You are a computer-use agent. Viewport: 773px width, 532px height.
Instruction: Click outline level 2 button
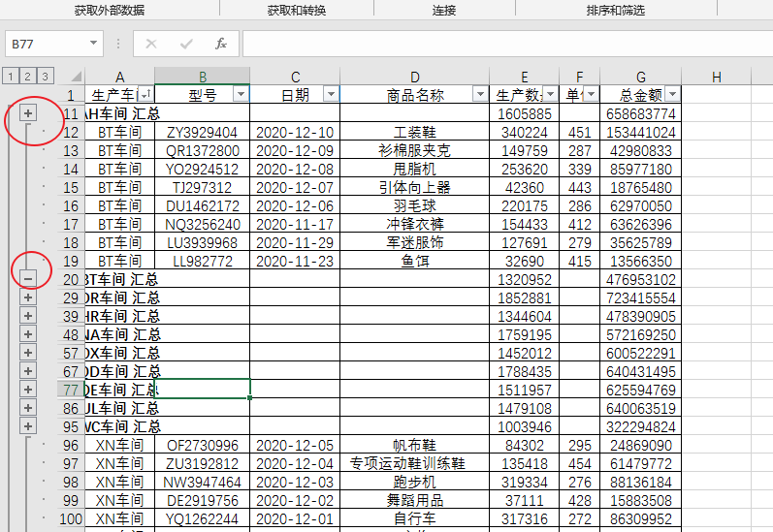(27, 76)
